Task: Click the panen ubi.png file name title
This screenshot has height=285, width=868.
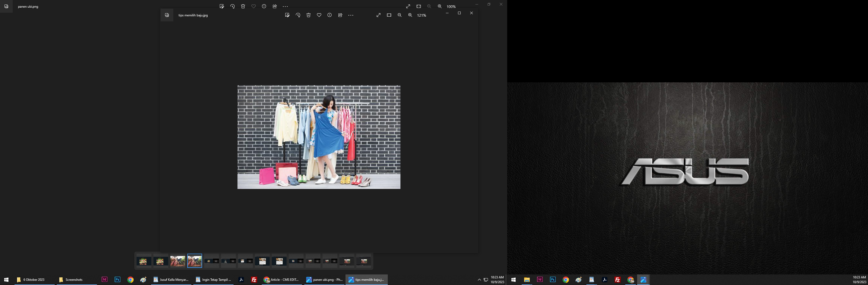Action: point(28,7)
